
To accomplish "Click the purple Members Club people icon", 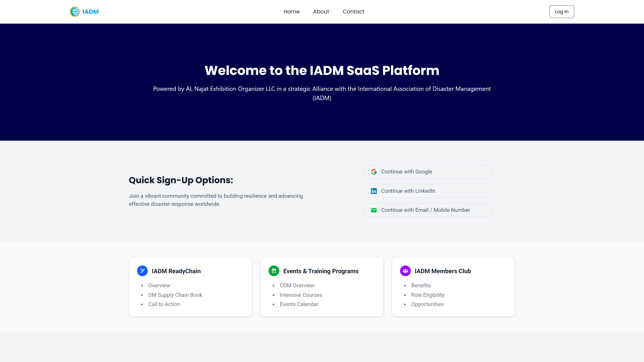I will (x=405, y=271).
